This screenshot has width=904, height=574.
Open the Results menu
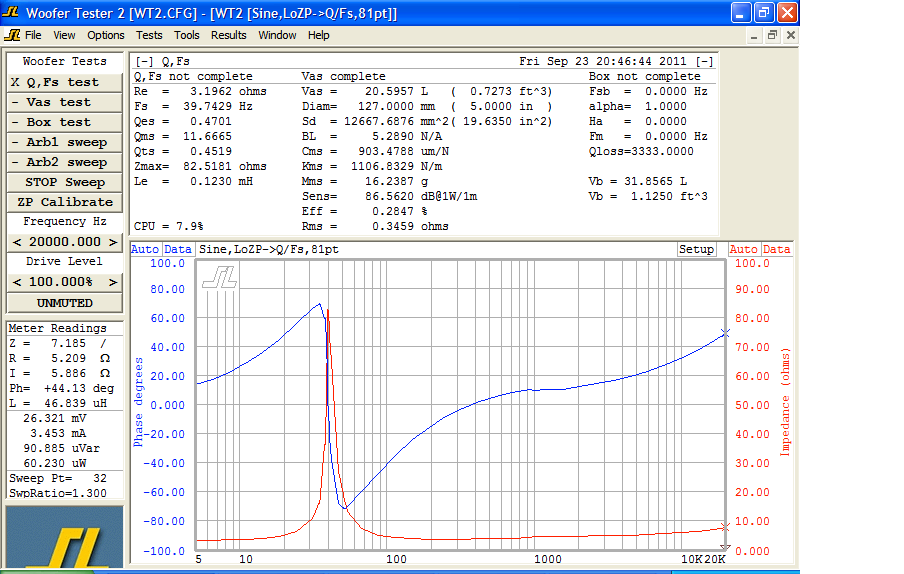point(228,35)
